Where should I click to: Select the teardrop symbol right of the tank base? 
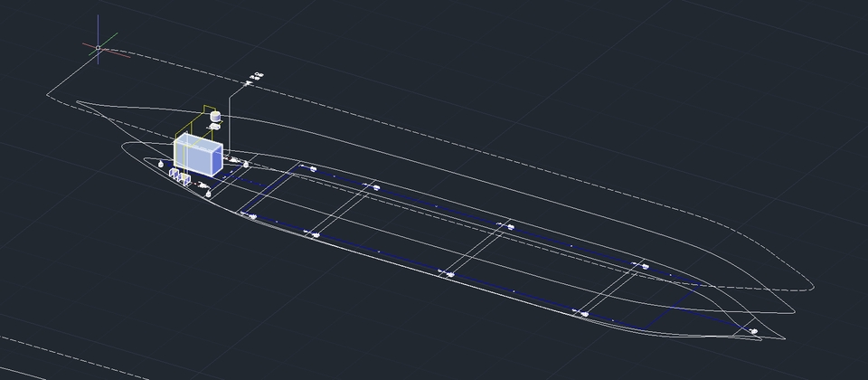(246, 164)
